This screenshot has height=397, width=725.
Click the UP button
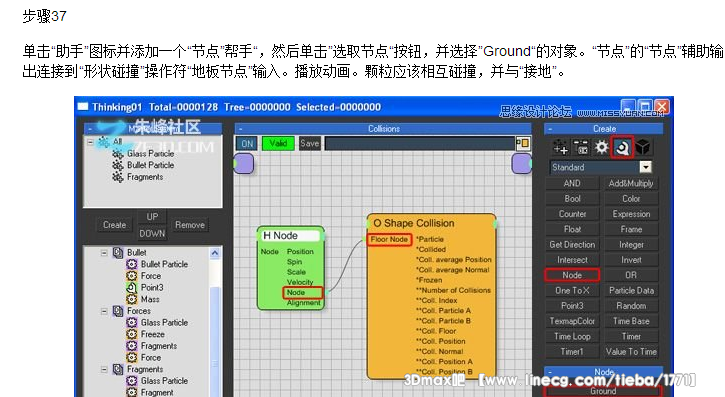[x=152, y=217]
